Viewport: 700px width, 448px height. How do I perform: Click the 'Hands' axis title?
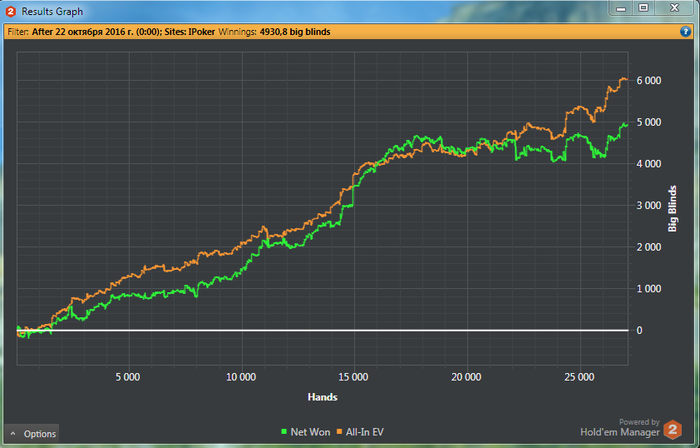point(322,397)
